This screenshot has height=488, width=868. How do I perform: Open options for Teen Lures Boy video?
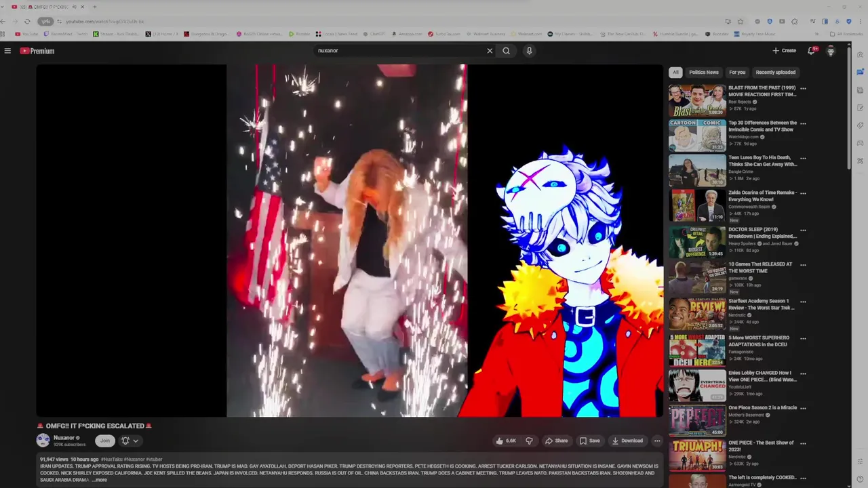pos(803,159)
